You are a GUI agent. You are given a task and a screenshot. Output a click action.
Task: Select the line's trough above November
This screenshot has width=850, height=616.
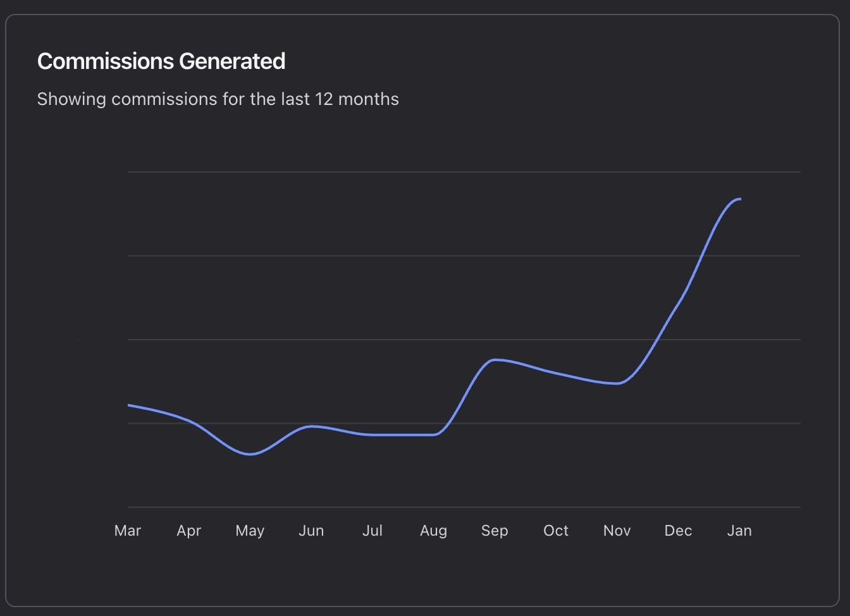(617, 383)
